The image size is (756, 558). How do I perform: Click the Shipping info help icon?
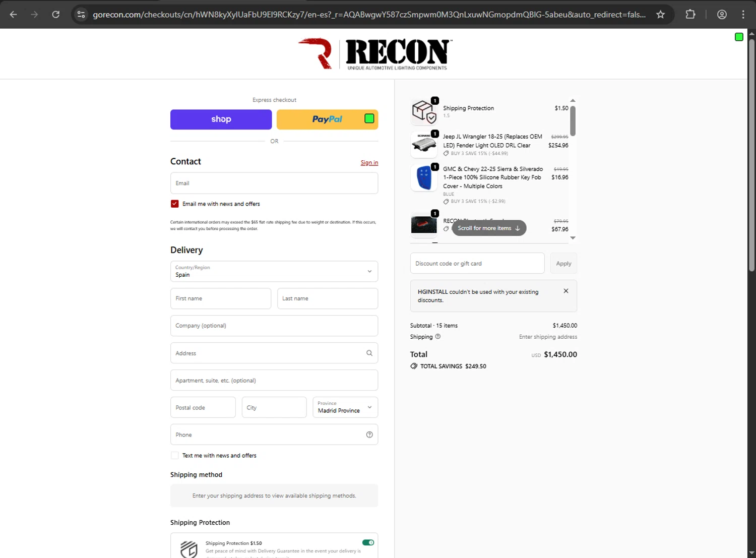point(437,337)
